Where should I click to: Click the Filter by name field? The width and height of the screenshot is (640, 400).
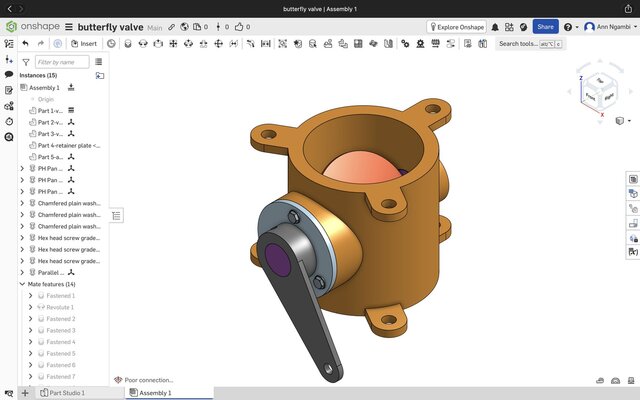pos(62,62)
